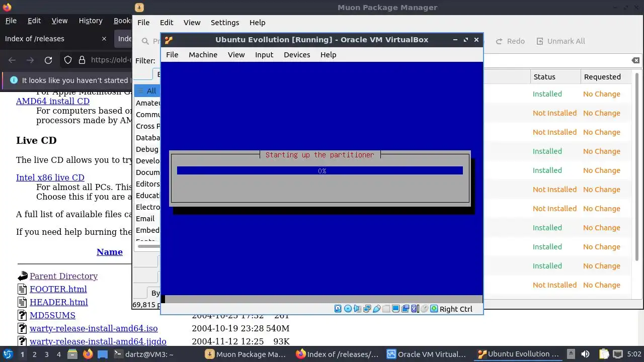Click the network tray icon

pyautogui.click(x=617, y=354)
